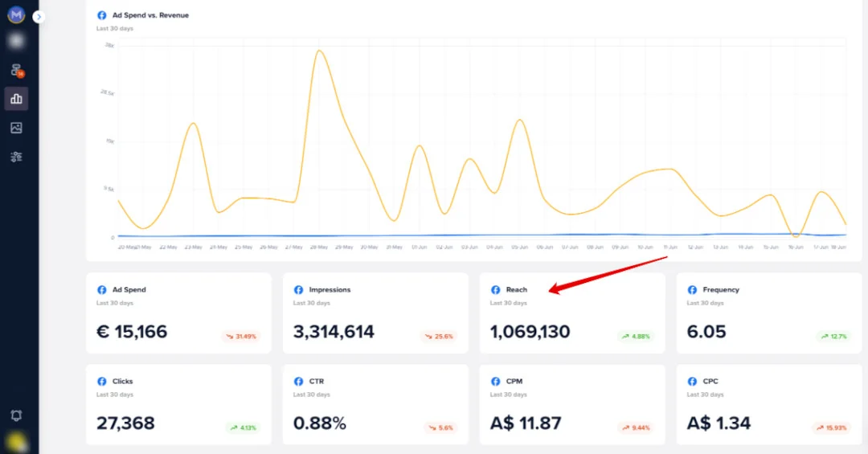Image resolution: width=868 pixels, height=454 pixels.
Task: Click Facebook icon on Ad Spend vs. Revenue
Action: point(102,15)
